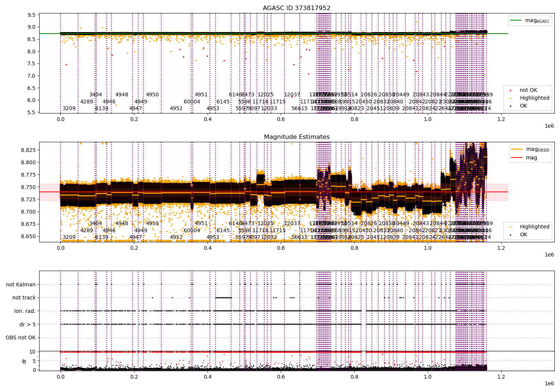The width and height of the screenshot is (560, 392).
Task: Select the 'OBS not OK' axis label
Action: coord(21,338)
